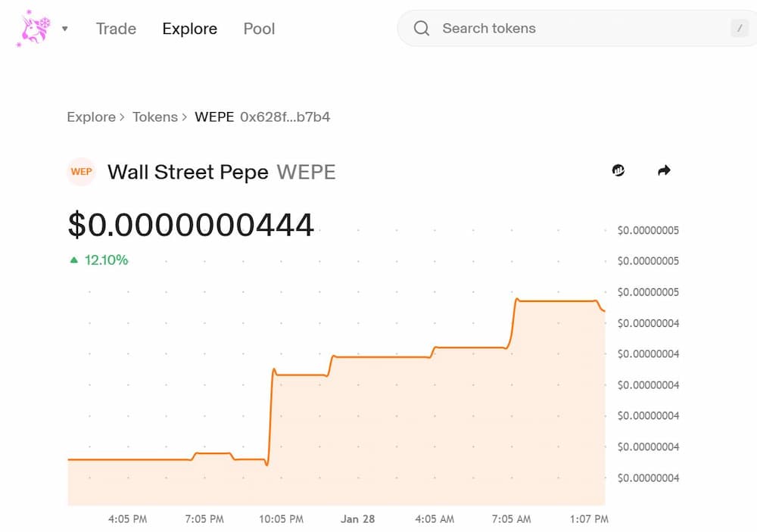The image size is (757, 532).
Task: Click the slash shortcut badge in search
Action: [739, 29]
